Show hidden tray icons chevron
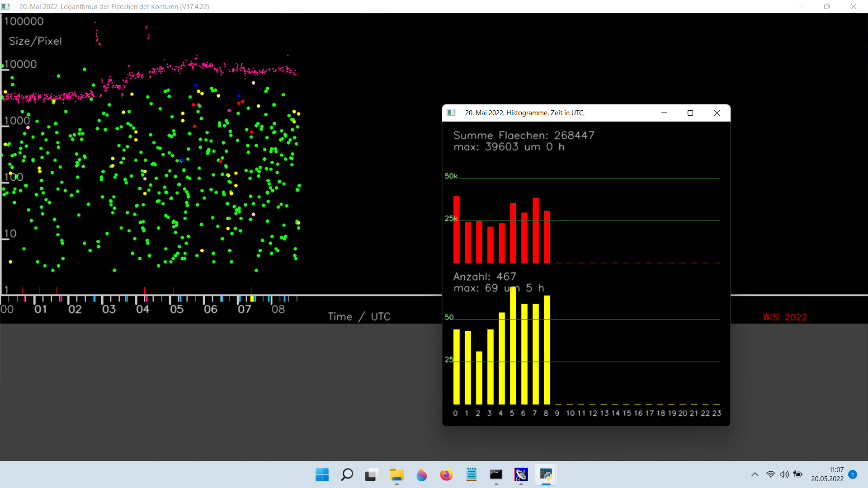This screenshot has height=488, width=868. pyautogui.click(x=755, y=474)
